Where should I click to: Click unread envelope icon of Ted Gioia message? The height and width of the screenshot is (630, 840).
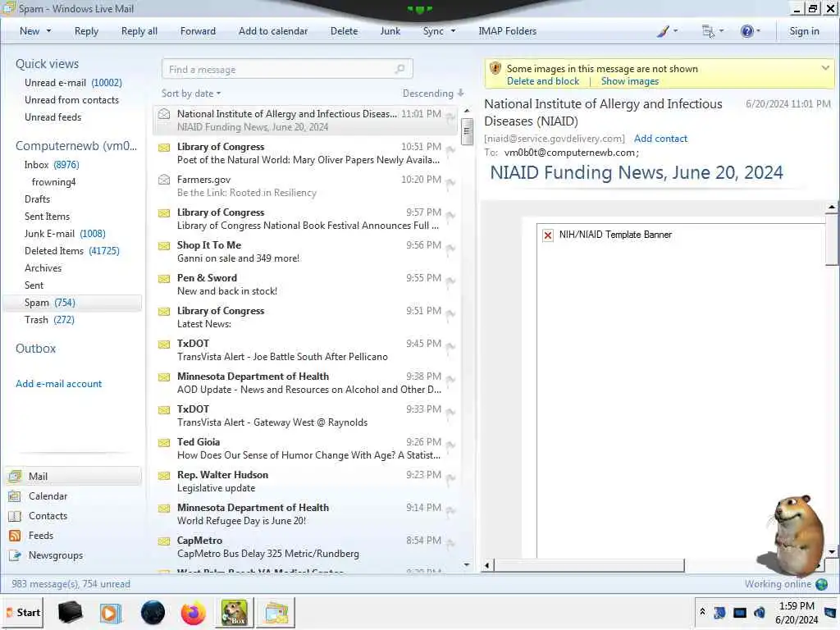(164, 442)
